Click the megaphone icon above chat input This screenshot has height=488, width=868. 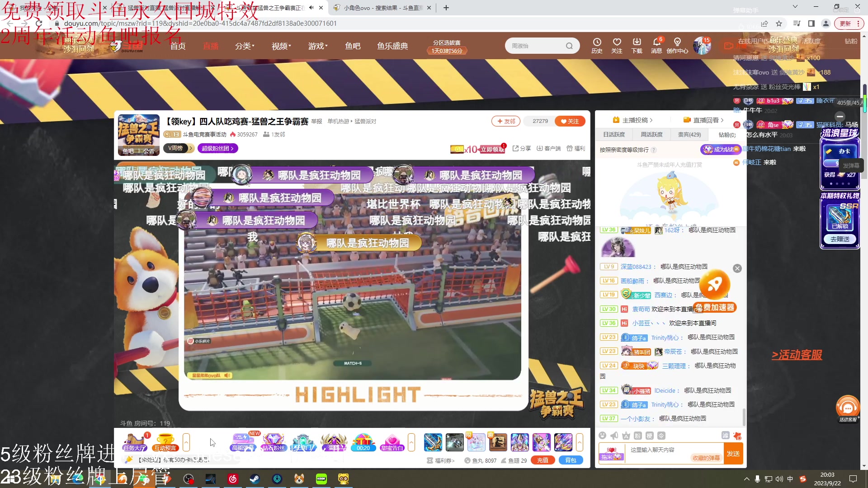(614, 436)
